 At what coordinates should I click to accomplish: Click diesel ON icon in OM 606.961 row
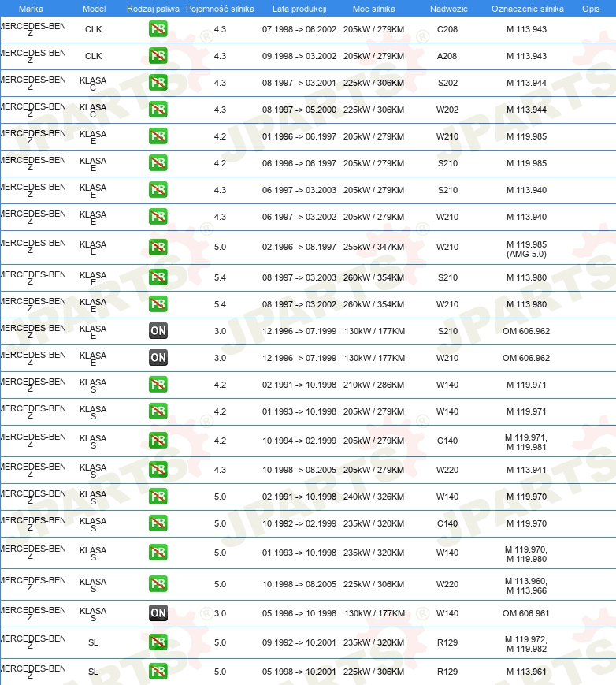tap(158, 613)
